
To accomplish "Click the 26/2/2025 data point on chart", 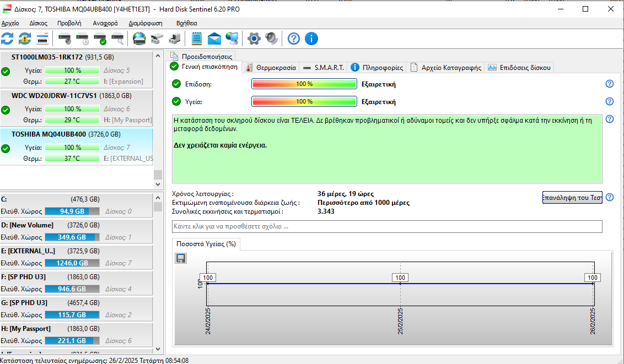I will point(593,284).
